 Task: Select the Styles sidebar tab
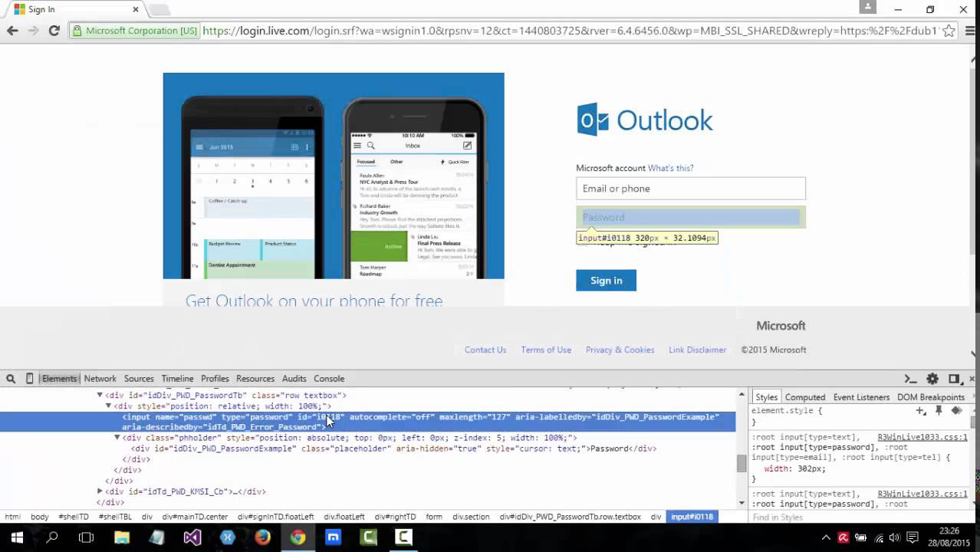pyautogui.click(x=766, y=397)
